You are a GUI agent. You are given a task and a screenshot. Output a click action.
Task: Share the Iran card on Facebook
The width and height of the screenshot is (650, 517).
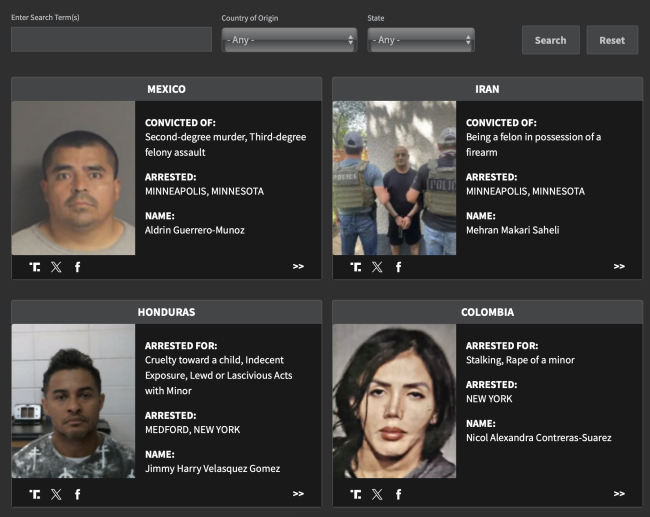pyautogui.click(x=398, y=267)
